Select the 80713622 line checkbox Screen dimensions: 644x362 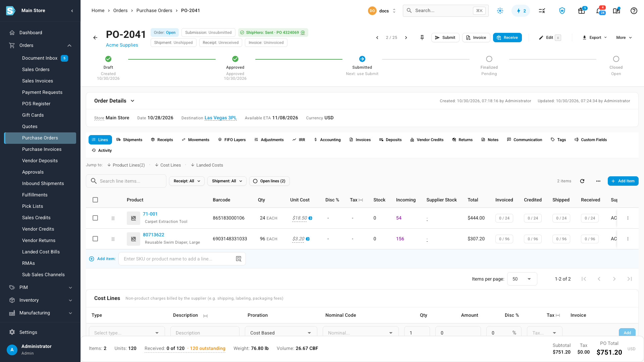pyautogui.click(x=95, y=239)
